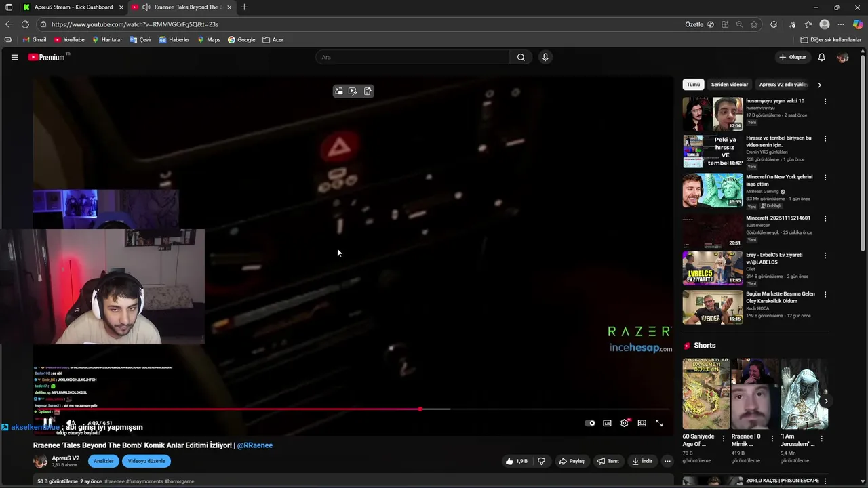Switch to theater mode in the player

pyautogui.click(x=642, y=423)
